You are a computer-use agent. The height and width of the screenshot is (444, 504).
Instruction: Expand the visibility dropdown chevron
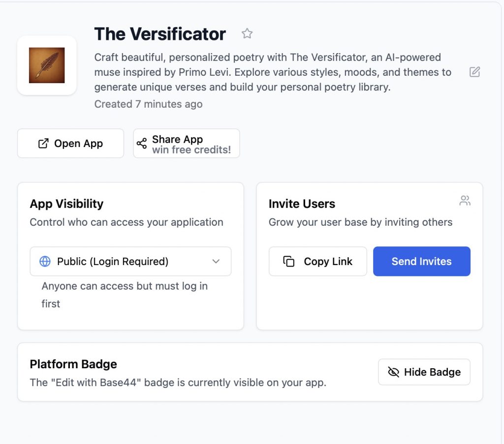pos(216,262)
